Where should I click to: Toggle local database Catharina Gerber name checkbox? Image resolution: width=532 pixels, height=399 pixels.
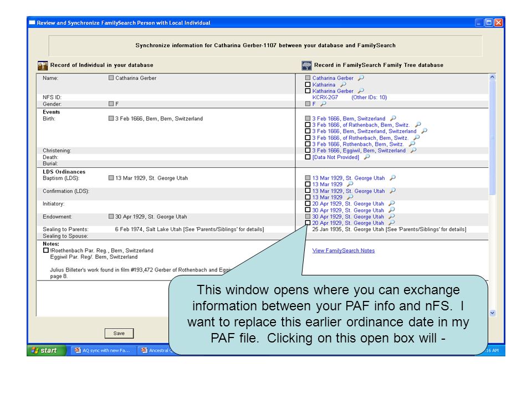111,78
